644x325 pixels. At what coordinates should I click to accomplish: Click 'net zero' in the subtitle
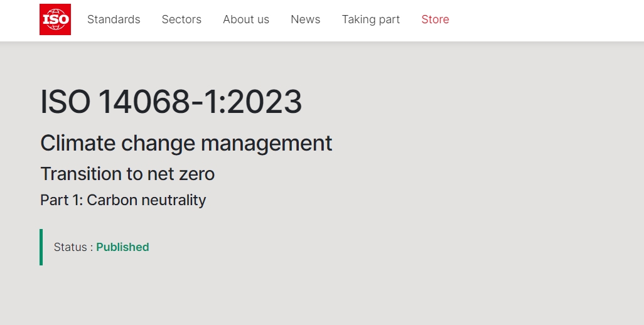(x=181, y=174)
